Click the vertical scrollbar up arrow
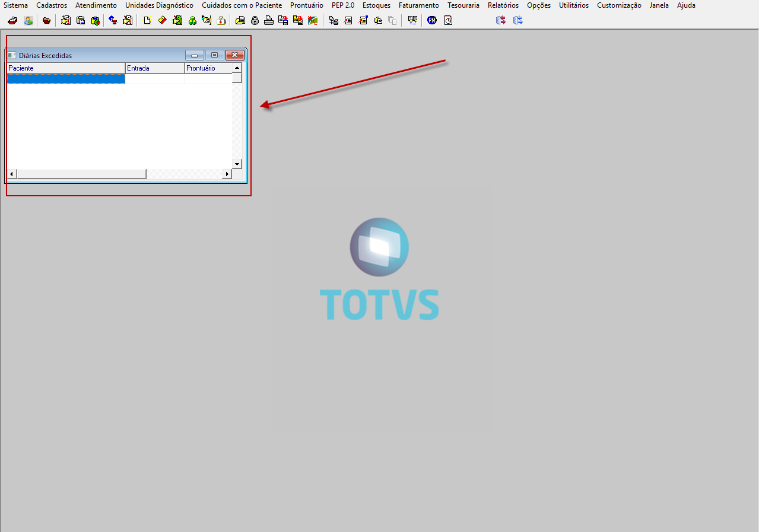The width and height of the screenshot is (759, 532). (237, 68)
